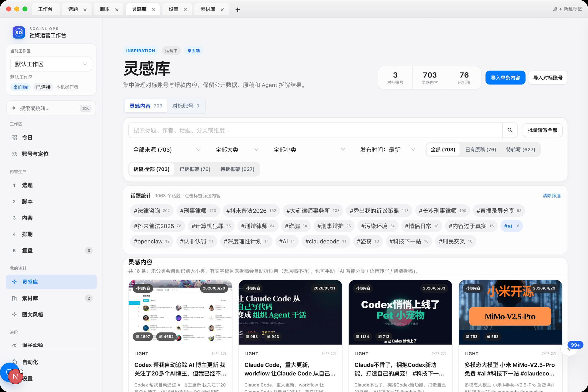Select 已拆框架 (76) segment
This screenshot has width=588, height=392.
tap(195, 169)
